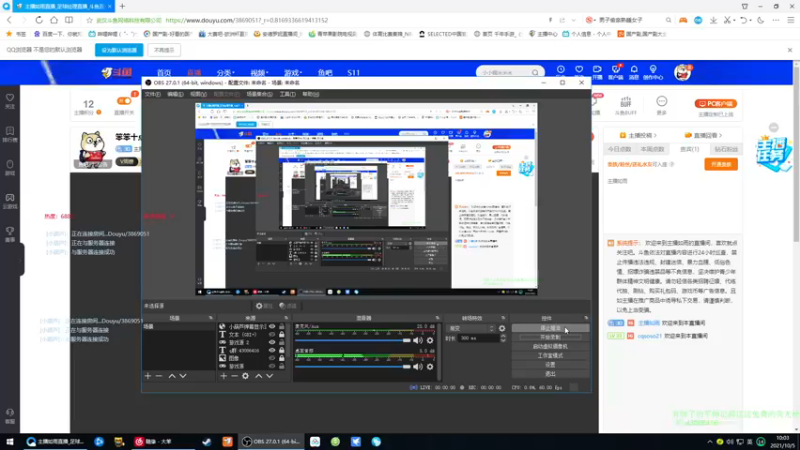The height and width of the screenshot is (450, 800).
Task: Remove scene with the minus icon in OBS Scenes panel
Action: click(159, 376)
